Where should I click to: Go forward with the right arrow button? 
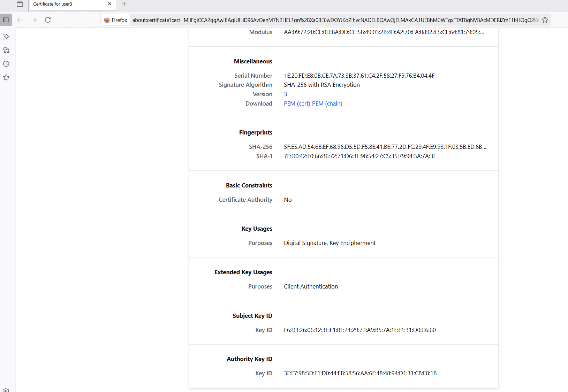click(34, 20)
